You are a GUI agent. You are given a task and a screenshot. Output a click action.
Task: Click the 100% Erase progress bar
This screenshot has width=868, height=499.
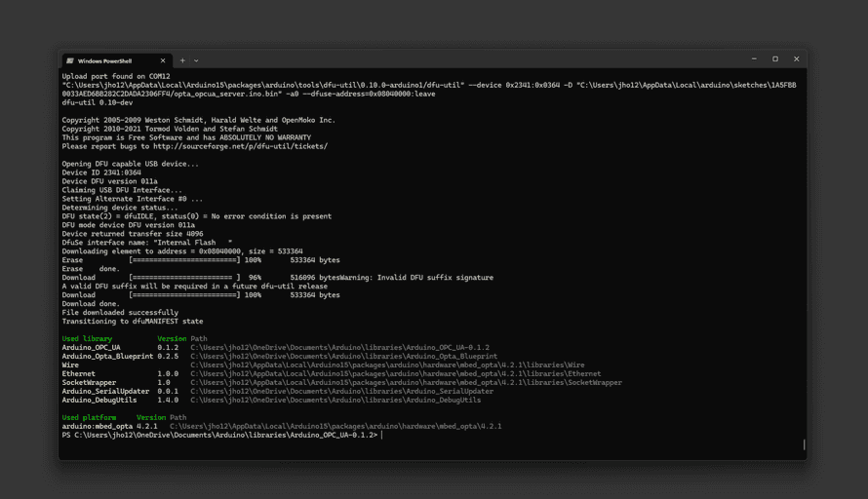click(184, 260)
